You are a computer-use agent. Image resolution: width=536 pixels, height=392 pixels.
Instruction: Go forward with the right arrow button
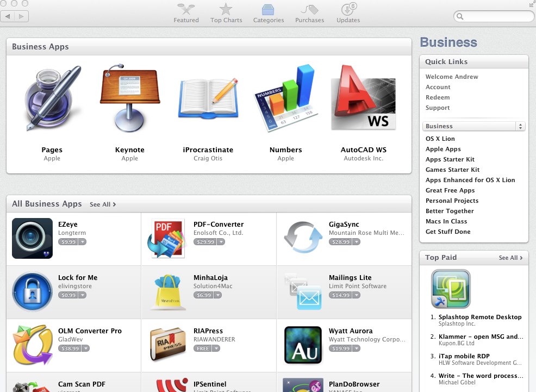coord(22,16)
